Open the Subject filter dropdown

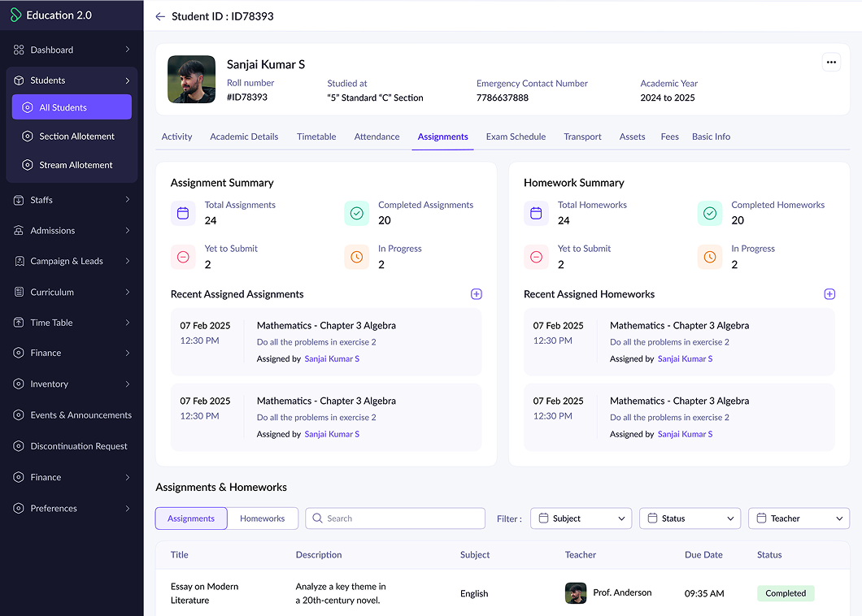click(581, 518)
